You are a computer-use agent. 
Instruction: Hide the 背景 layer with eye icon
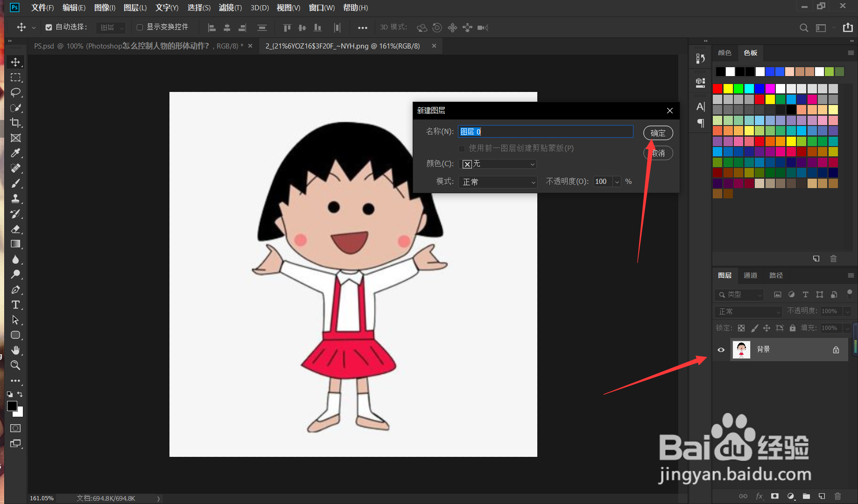pos(721,350)
